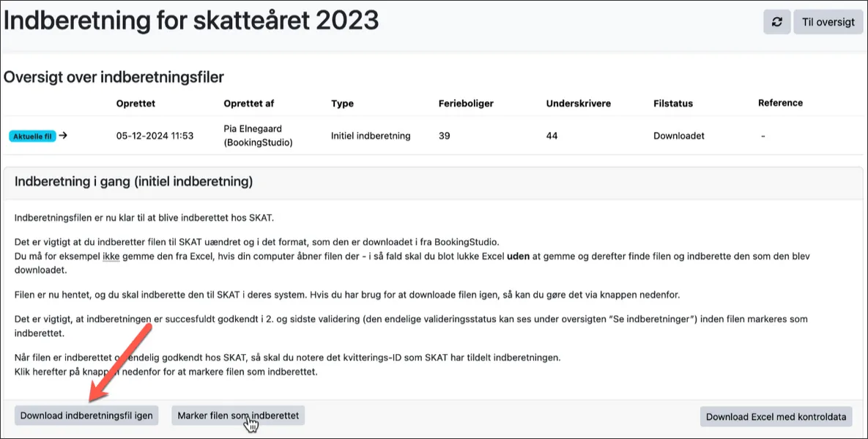Image resolution: width=868 pixels, height=439 pixels.
Task: Sort by the "Ferieboliger" column
Action: tap(465, 103)
